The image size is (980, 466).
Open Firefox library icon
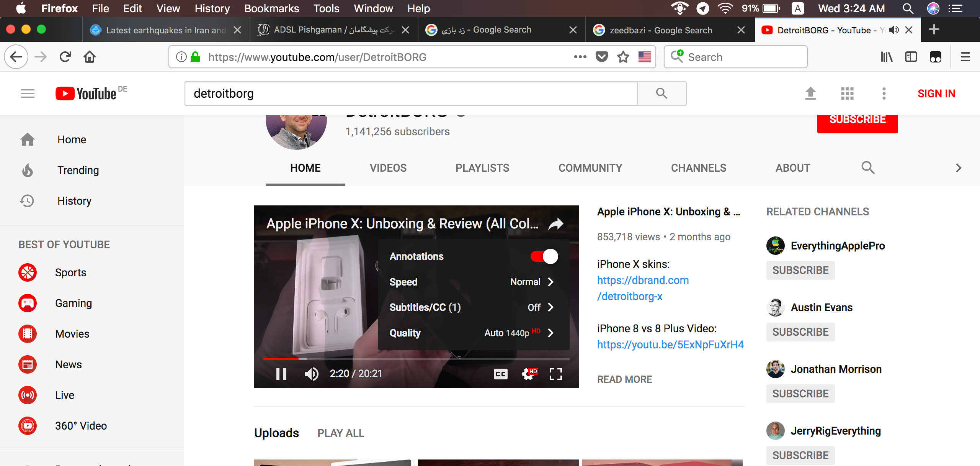click(x=887, y=57)
